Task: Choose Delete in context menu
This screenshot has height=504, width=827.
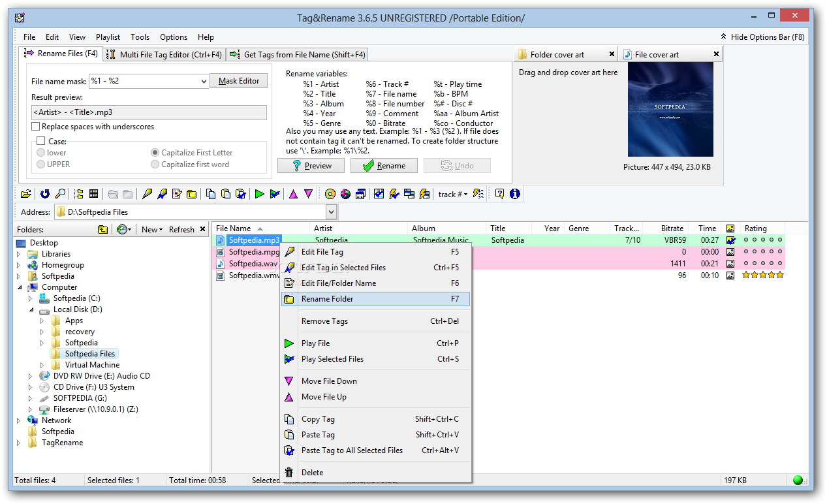Action: tap(375, 473)
